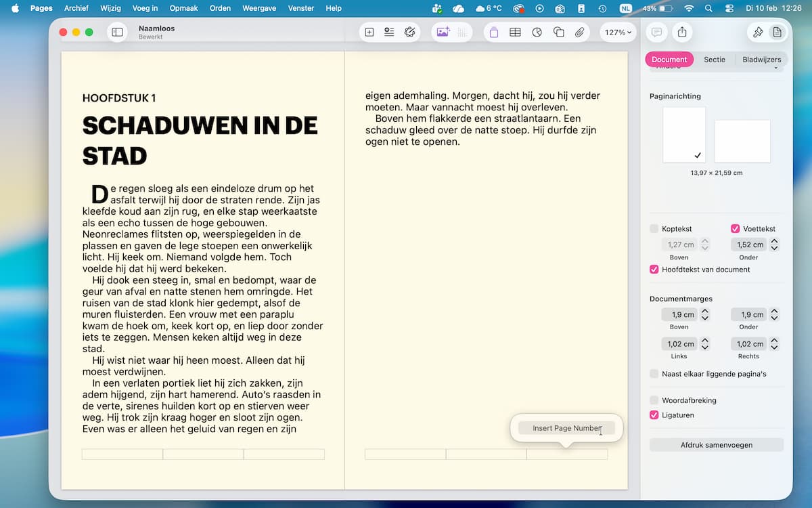This screenshot has width=812, height=508.
Task: Click the paperclip media icon
Action: click(x=580, y=32)
